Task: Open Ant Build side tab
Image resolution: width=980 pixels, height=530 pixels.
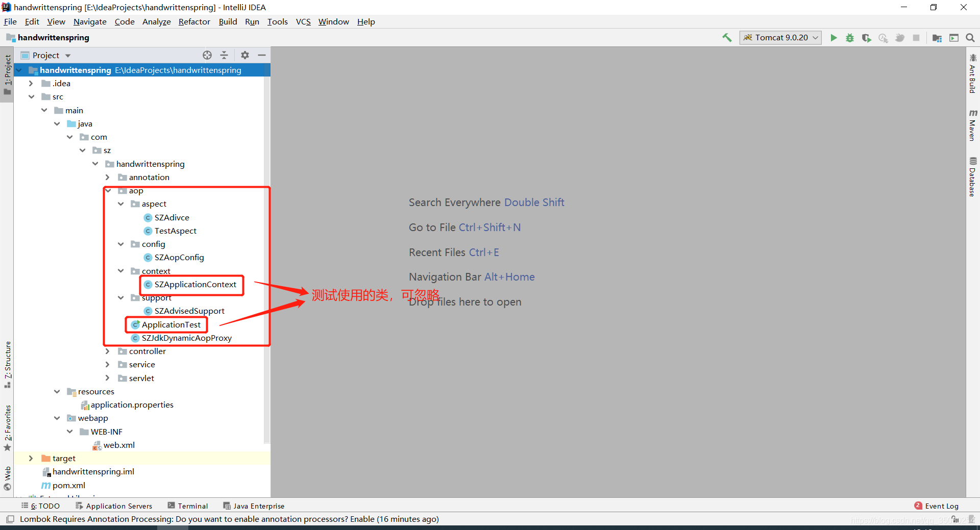Action: point(973,73)
